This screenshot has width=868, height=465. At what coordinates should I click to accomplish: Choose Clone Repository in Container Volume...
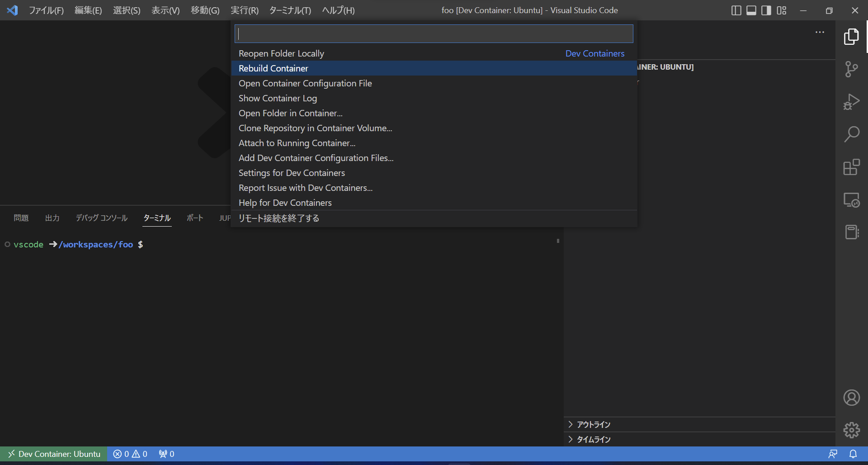coord(434,128)
